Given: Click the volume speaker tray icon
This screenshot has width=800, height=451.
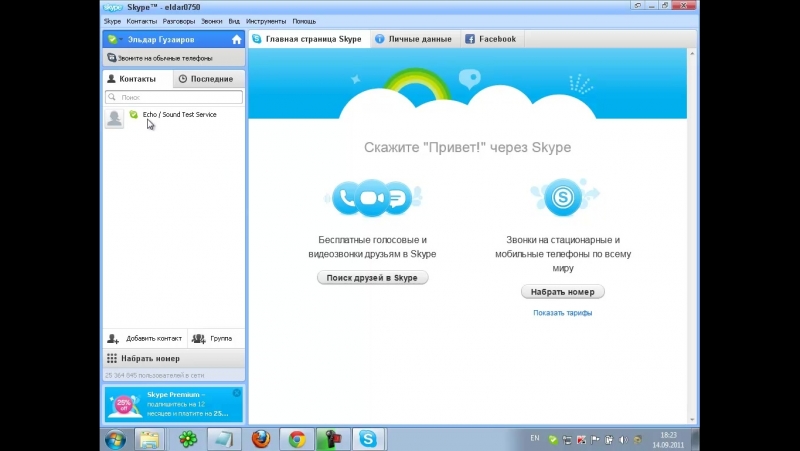Looking at the screenshot, I should [x=623, y=439].
